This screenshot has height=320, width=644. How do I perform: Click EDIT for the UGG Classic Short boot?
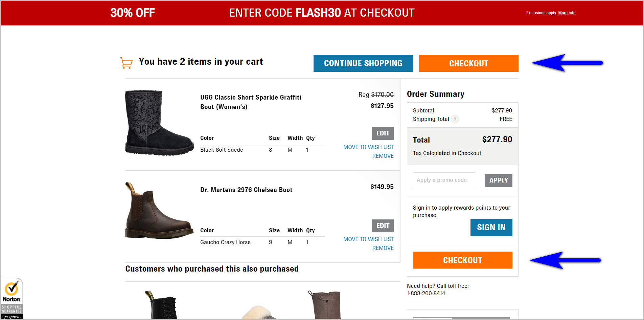[383, 133]
